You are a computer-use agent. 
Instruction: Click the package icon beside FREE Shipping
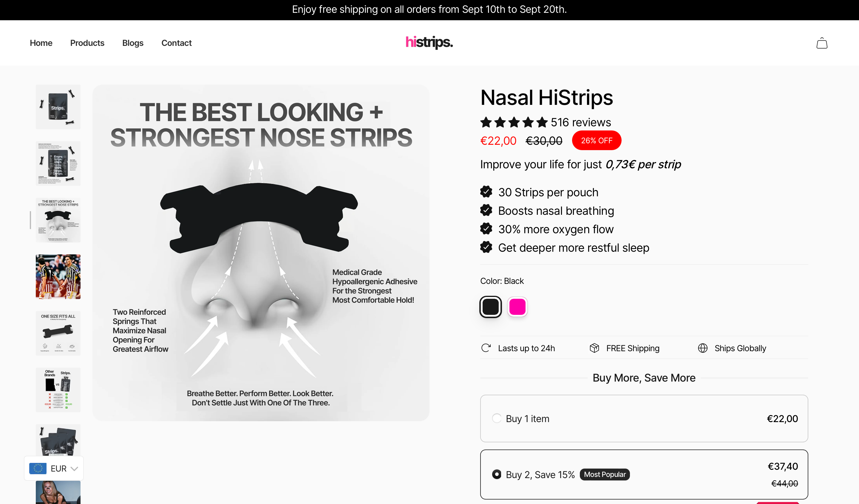pyautogui.click(x=595, y=348)
